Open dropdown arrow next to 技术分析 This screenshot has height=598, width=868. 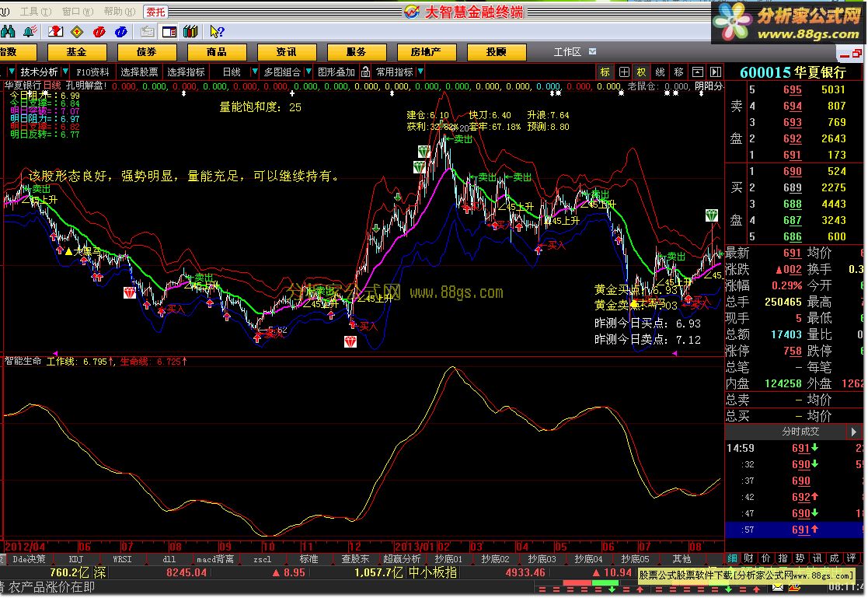click(65, 72)
